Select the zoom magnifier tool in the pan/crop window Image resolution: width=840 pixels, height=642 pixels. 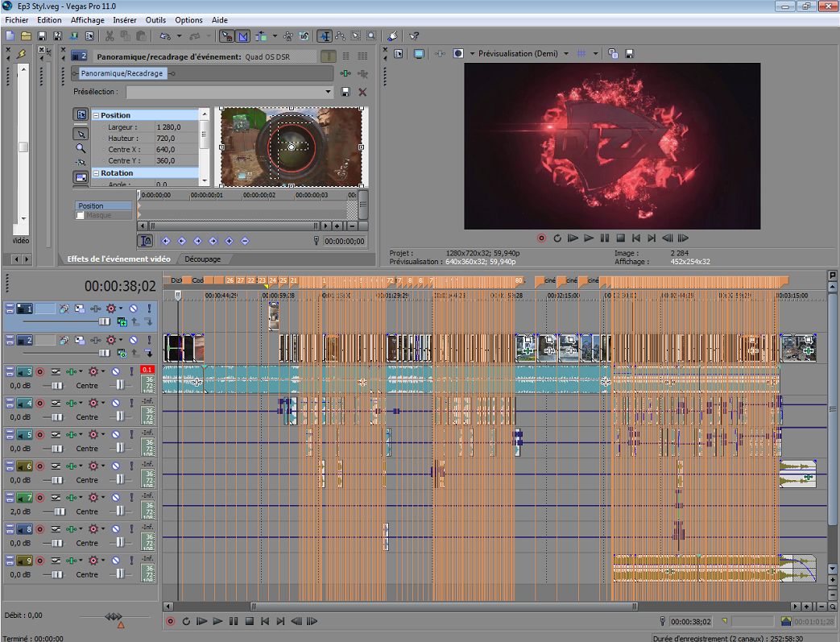click(x=81, y=148)
